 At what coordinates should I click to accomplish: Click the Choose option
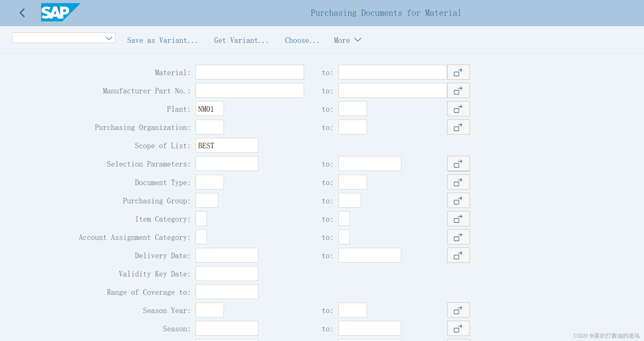tap(302, 40)
